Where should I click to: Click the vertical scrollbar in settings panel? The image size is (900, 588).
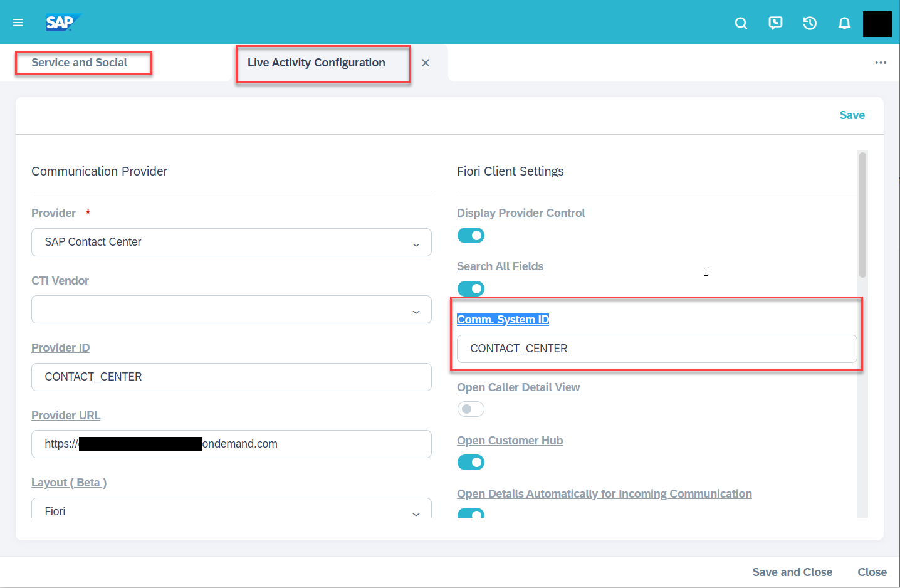click(862, 214)
